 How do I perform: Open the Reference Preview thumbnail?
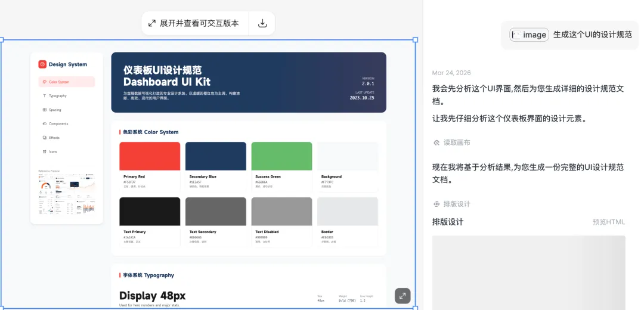tap(67, 194)
